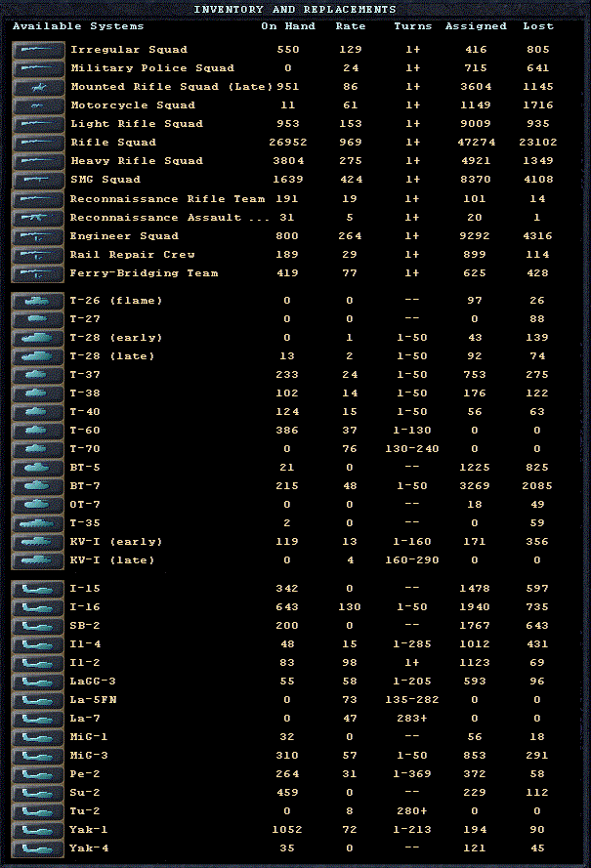The height and width of the screenshot is (868, 591).
Task: Click the Inventory and Replacements title
Action: click(295, 10)
